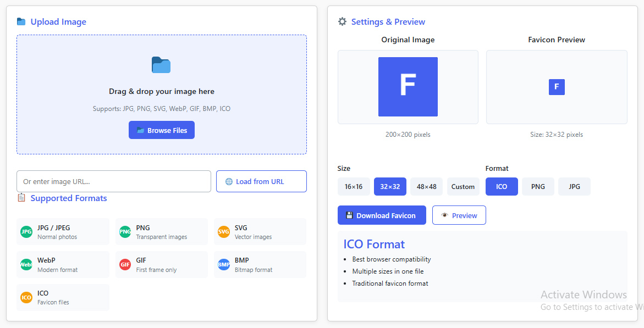Screen dimensions: 644x328
Task: Click the orange SVG format badge
Action: click(x=223, y=231)
